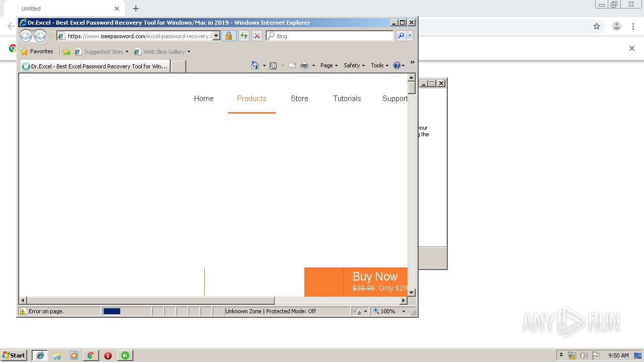Image resolution: width=644 pixels, height=362 pixels.
Task: Open Windows Explorer taskbar folder
Action: [x=57, y=355]
